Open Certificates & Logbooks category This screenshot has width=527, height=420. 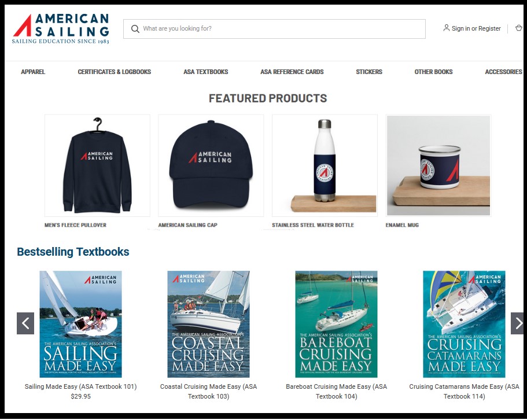click(x=115, y=72)
